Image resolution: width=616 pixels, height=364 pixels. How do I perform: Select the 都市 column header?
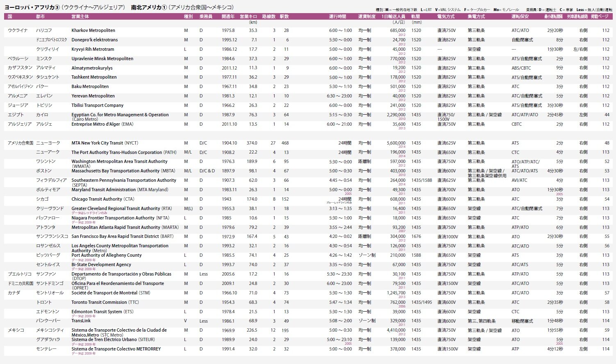pyautogui.click(x=40, y=16)
